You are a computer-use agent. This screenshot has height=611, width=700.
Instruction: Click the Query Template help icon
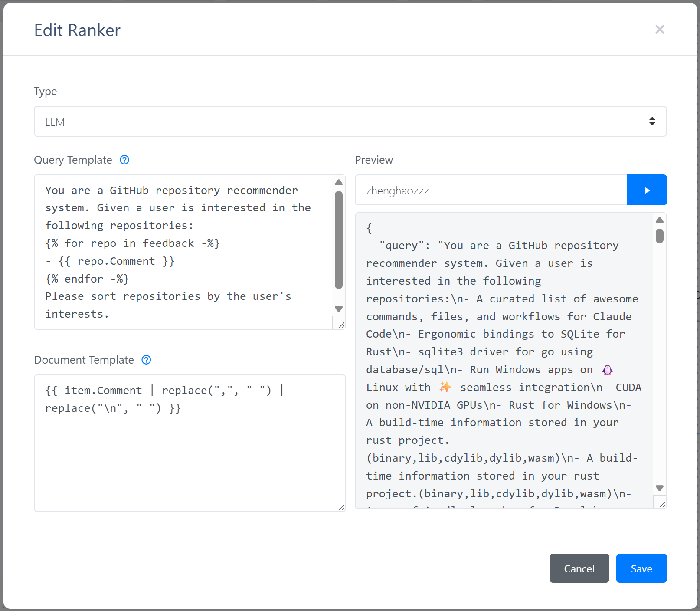coord(124,160)
